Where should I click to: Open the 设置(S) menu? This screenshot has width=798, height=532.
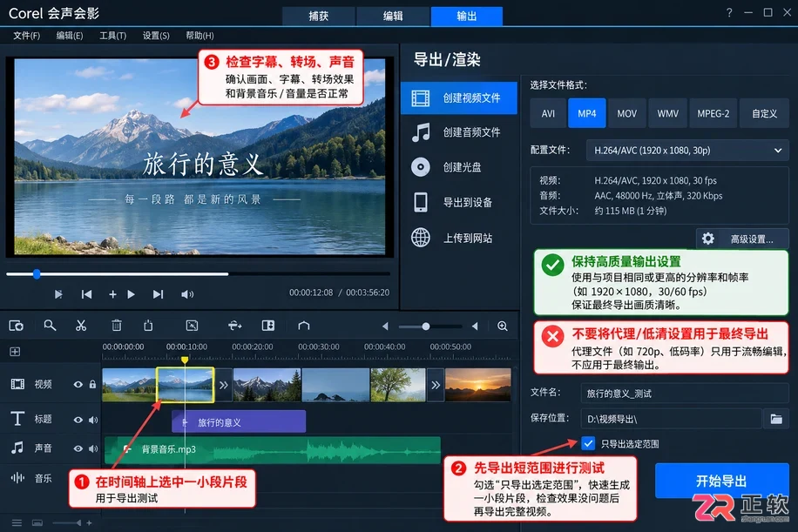156,36
